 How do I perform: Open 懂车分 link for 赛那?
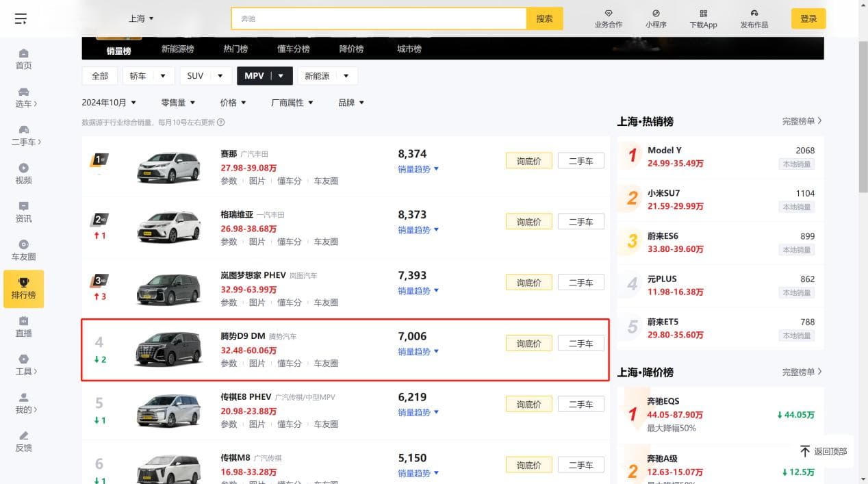click(290, 181)
